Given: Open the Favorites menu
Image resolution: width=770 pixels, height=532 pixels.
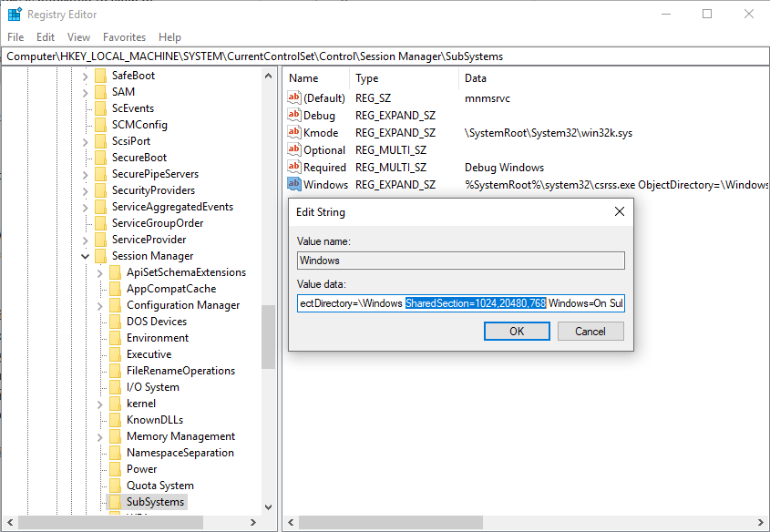Looking at the screenshot, I should [124, 37].
